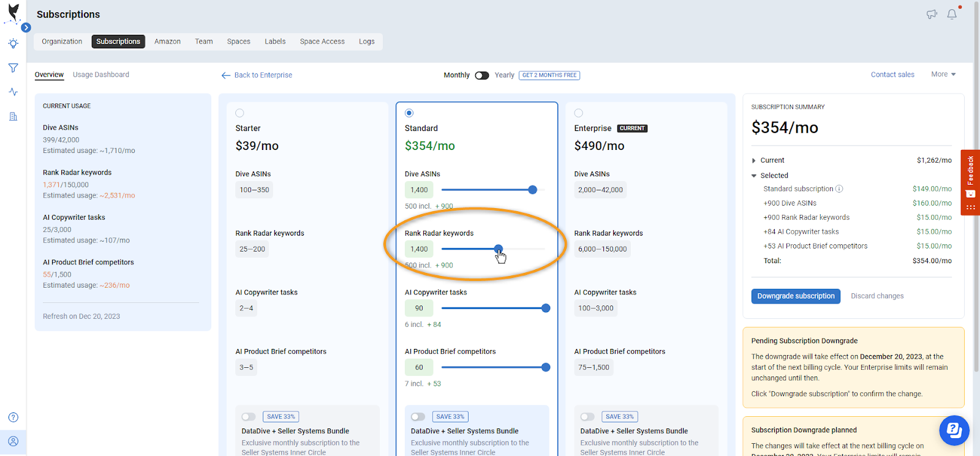Click the Standard Rank Radar keywords value field
This screenshot has height=456, width=980.
pos(419,249)
